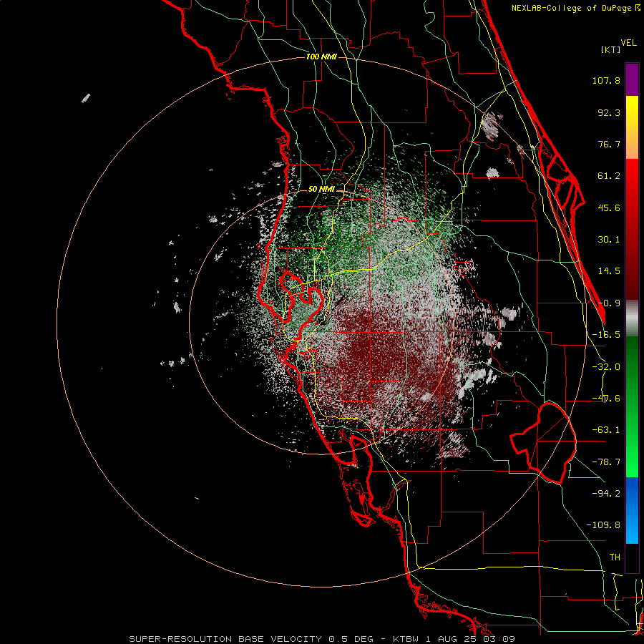This screenshot has width=644, height=644.
Task: Click the [KT] units label
Action: (611, 49)
